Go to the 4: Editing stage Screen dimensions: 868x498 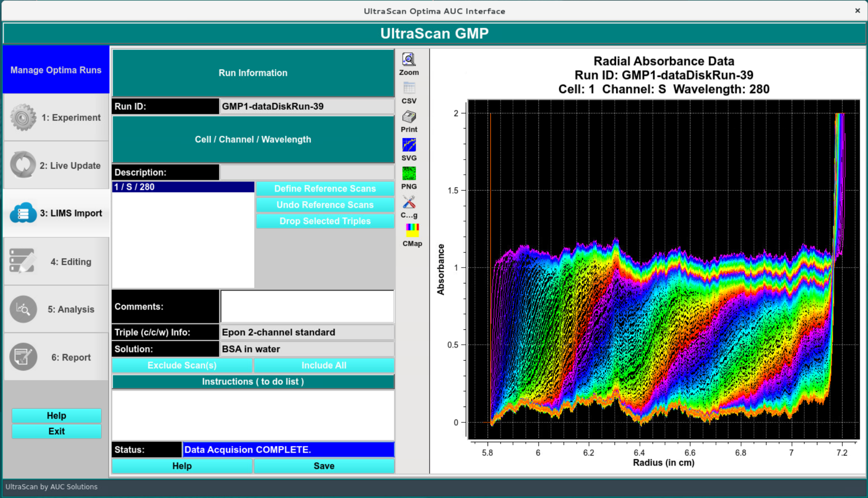56,262
